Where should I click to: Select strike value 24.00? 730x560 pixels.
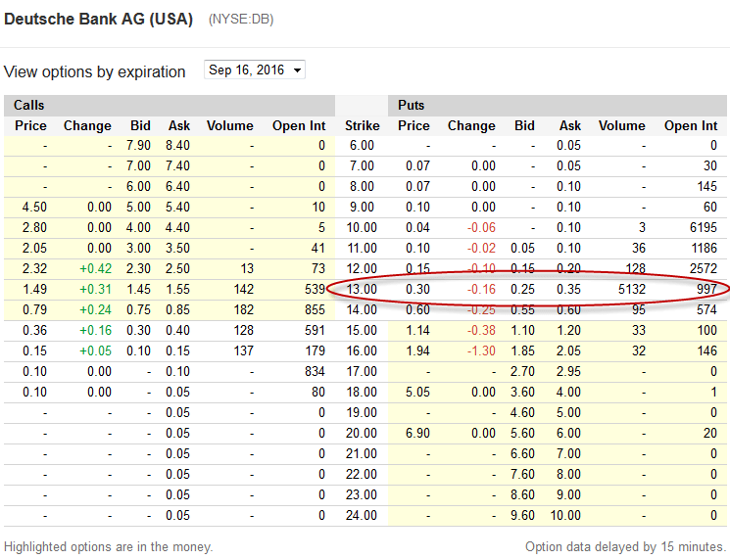coord(362,515)
